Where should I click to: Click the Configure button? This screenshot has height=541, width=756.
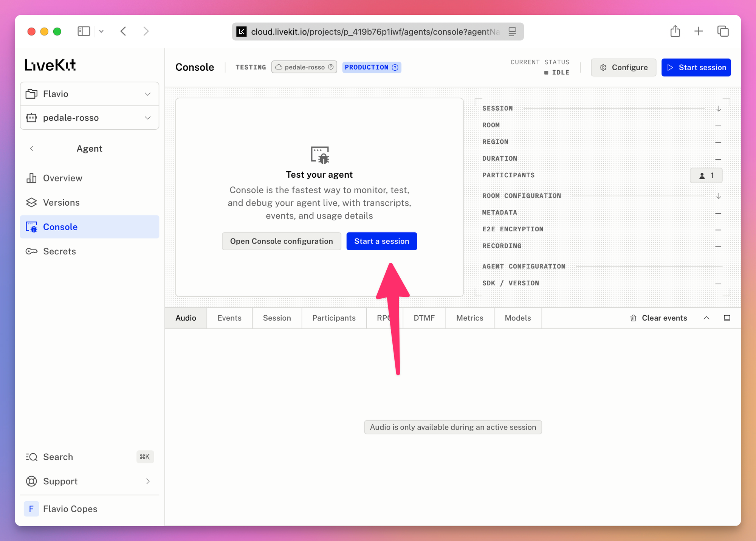point(624,67)
